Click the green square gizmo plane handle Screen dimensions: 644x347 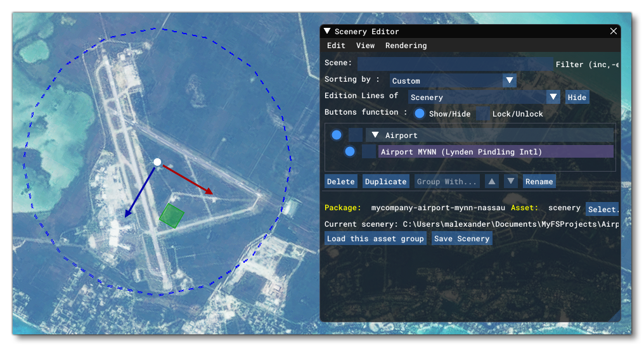pos(171,216)
